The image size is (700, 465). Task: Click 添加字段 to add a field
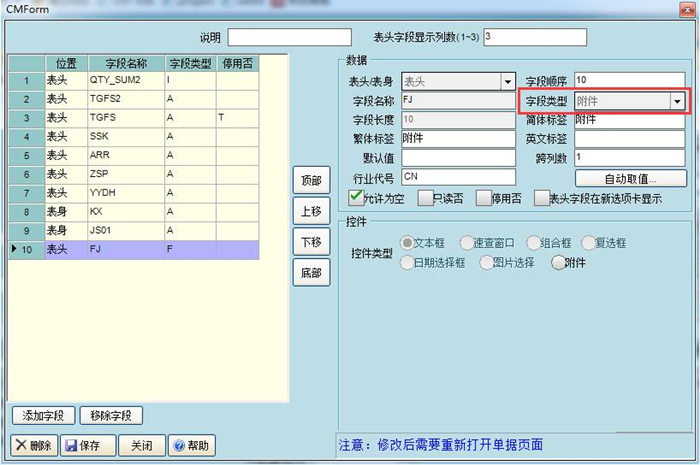pos(43,415)
